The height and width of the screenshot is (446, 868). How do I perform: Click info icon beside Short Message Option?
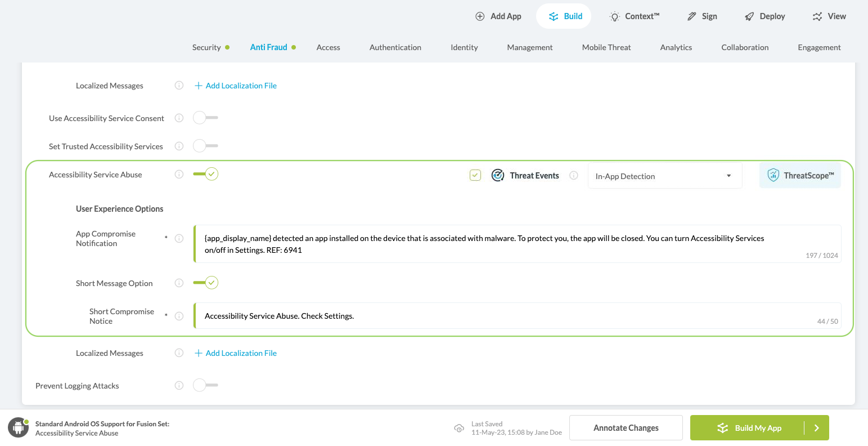[x=179, y=283]
